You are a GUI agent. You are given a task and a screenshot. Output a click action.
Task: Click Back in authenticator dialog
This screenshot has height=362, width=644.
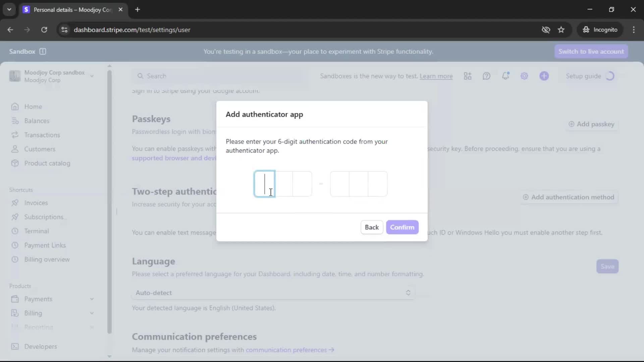point(371,227)
